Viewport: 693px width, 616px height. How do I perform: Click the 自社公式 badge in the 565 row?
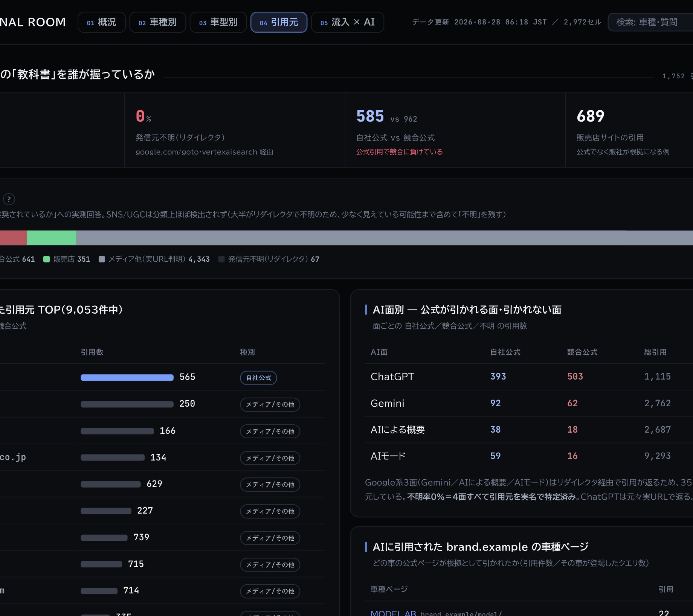tap(258, 378)
